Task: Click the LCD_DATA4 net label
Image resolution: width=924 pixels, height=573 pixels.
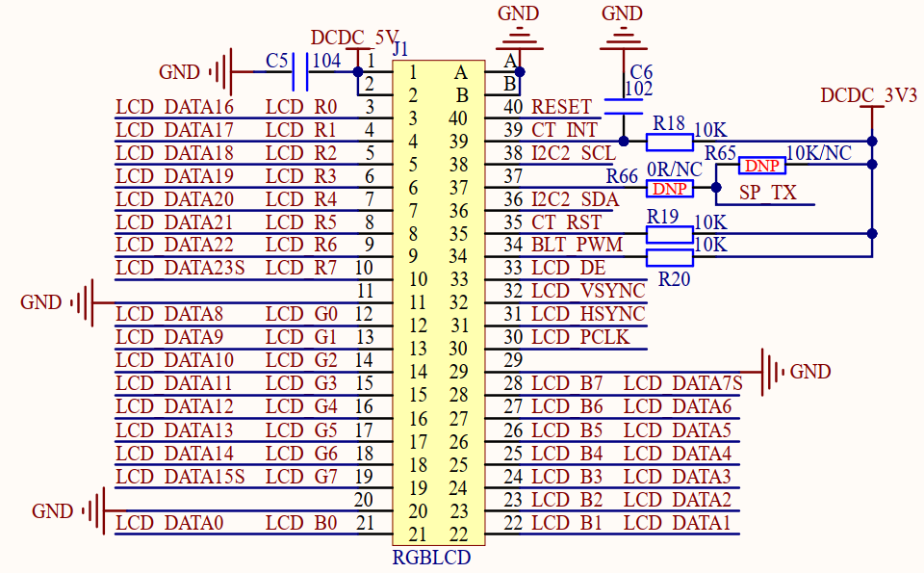Action: tap(677, 454)
